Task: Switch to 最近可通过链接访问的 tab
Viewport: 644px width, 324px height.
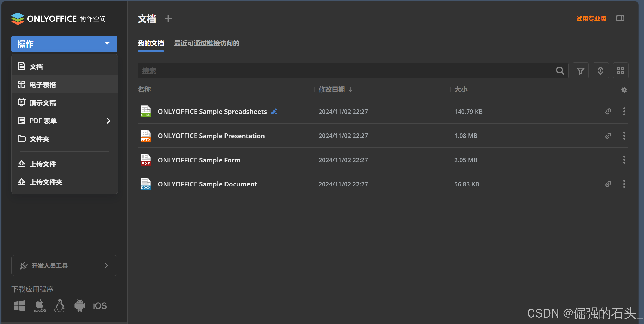Action: point(207,43)
